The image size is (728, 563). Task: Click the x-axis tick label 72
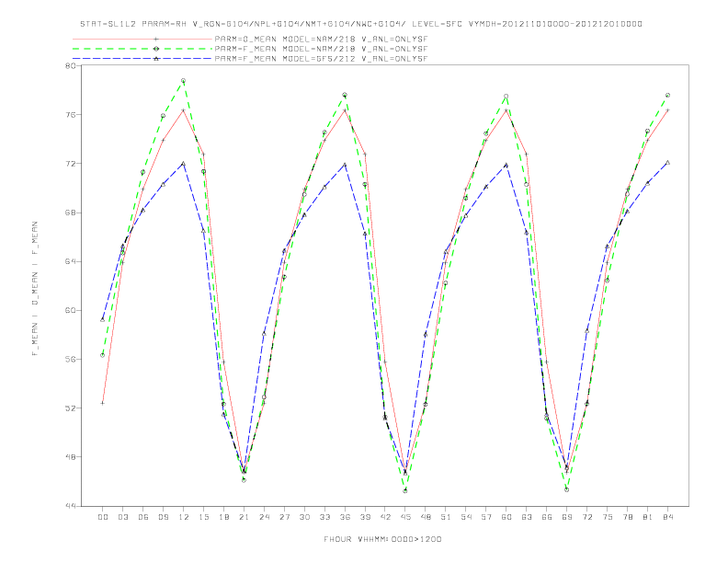[x=587, y=517]
